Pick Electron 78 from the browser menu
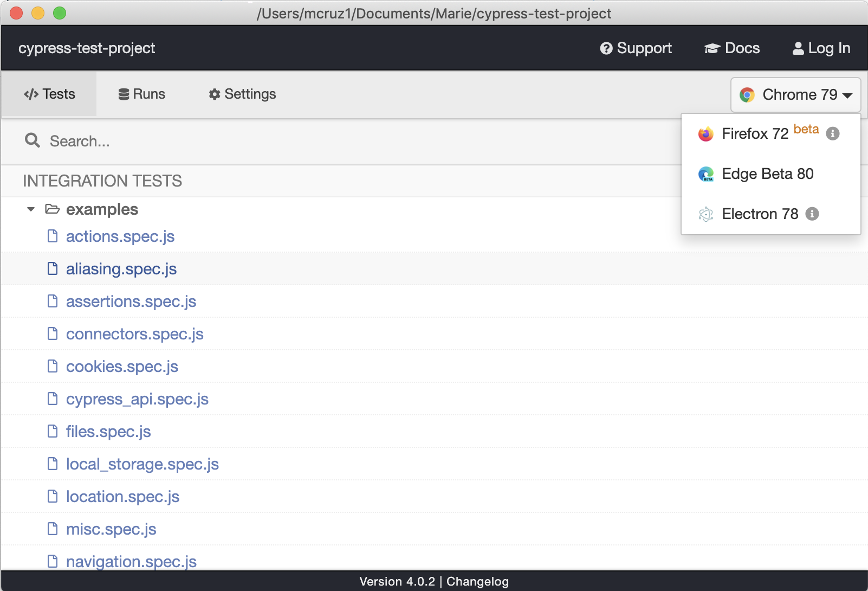Screen dimensions: 868x591 coord(770,214)
